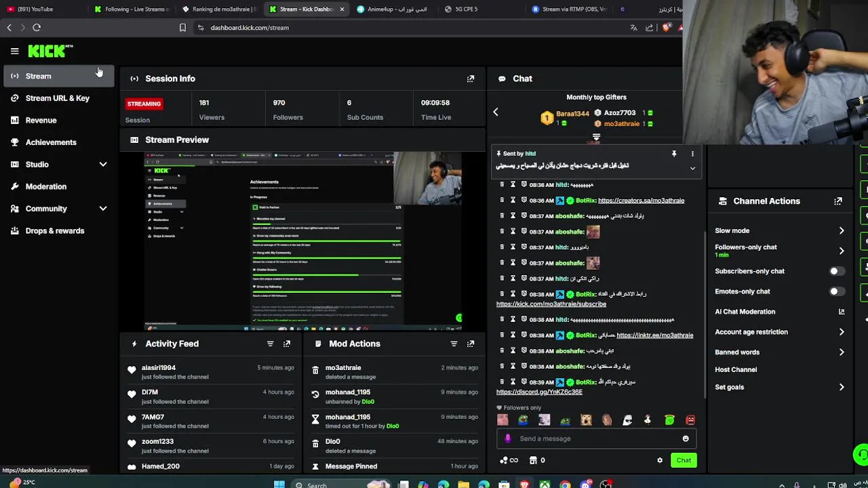The image size is (868, 488).
Task: Click Host Channel in Channel Actions
Action: (736, 370)
